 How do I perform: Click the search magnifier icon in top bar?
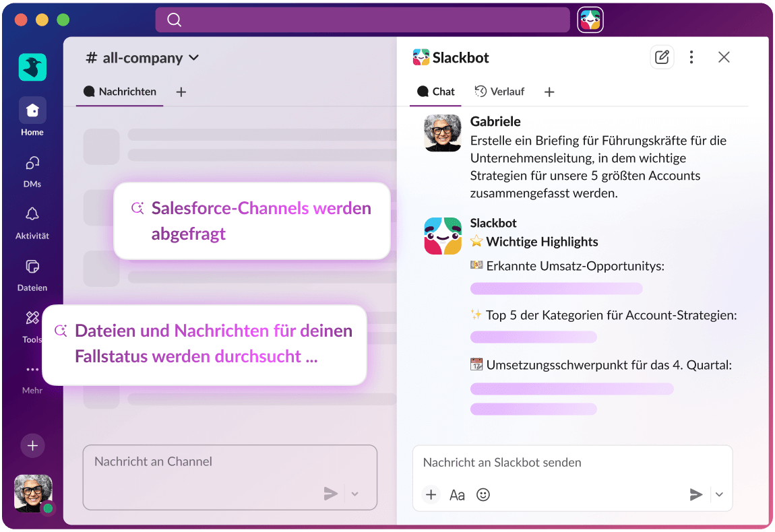174,20
